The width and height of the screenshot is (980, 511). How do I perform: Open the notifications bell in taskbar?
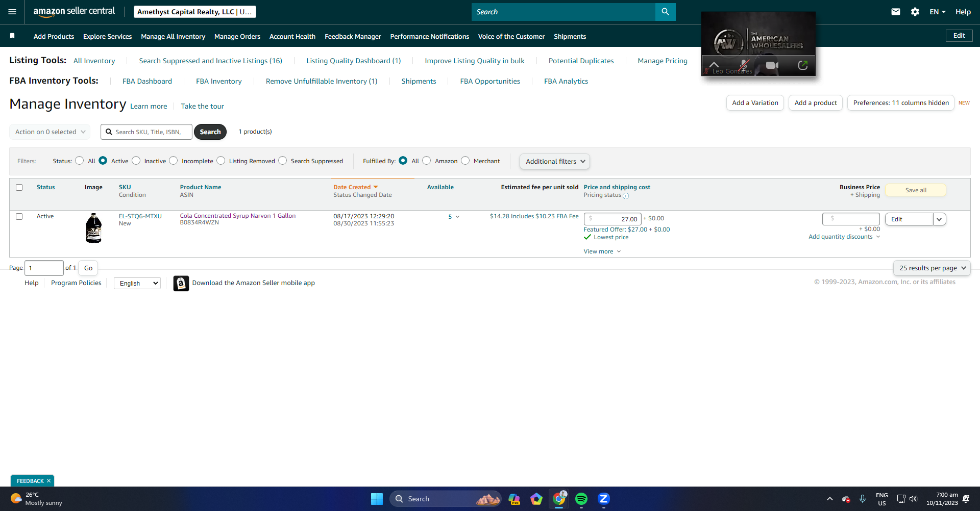pyautogui.click(x=966, y=499)
